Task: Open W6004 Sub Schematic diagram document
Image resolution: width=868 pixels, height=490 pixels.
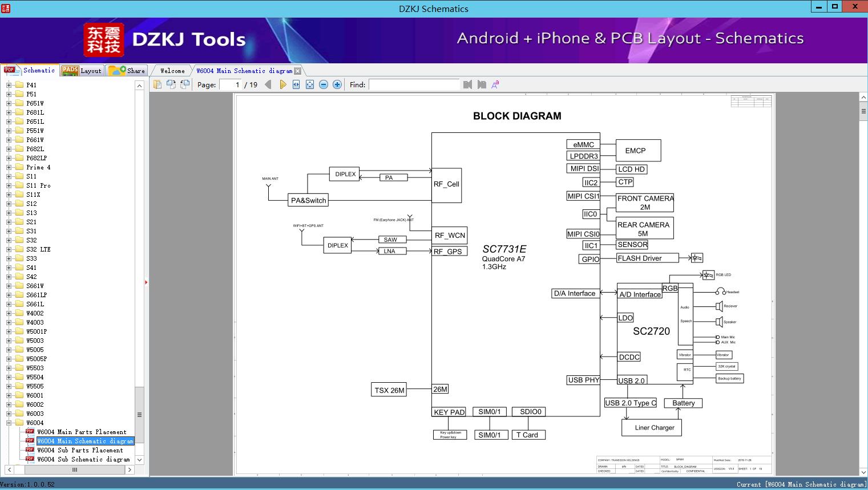Action: point(86,459)
